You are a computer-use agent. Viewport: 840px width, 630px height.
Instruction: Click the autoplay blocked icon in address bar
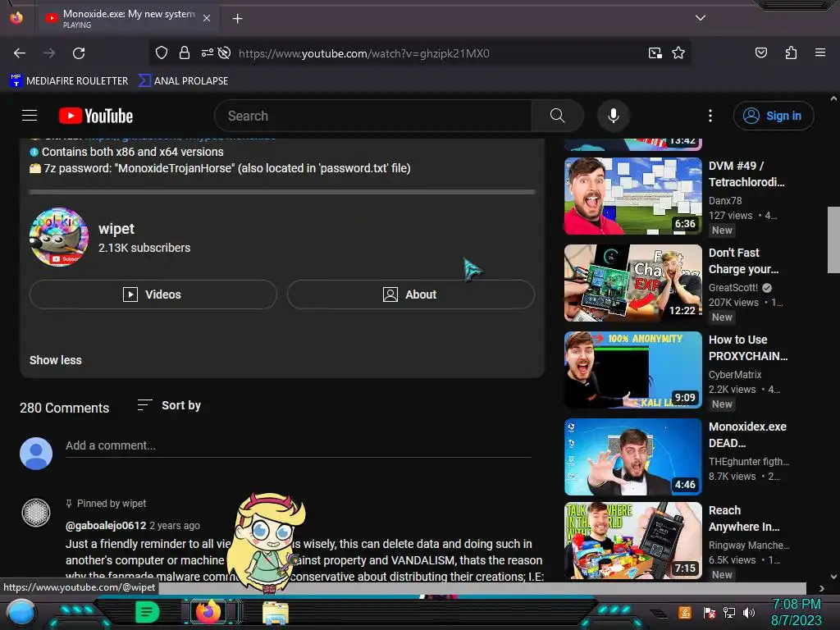(x=225, y=53)
